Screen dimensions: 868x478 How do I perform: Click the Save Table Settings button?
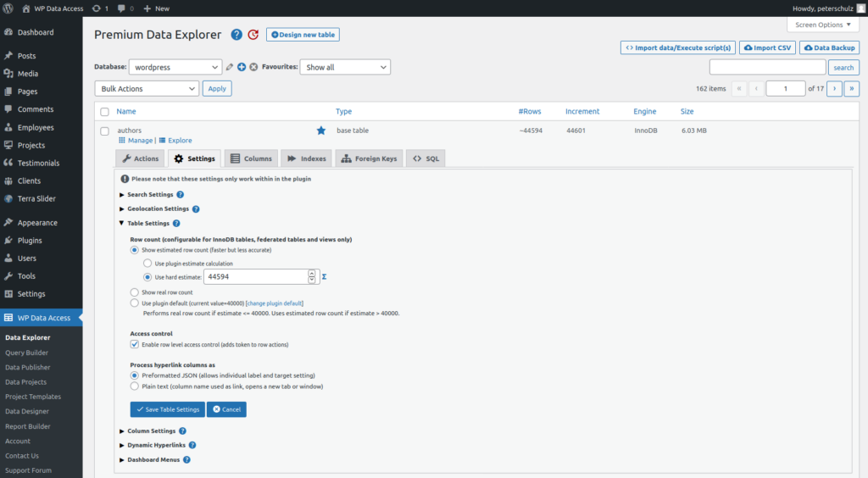(167, 409)
